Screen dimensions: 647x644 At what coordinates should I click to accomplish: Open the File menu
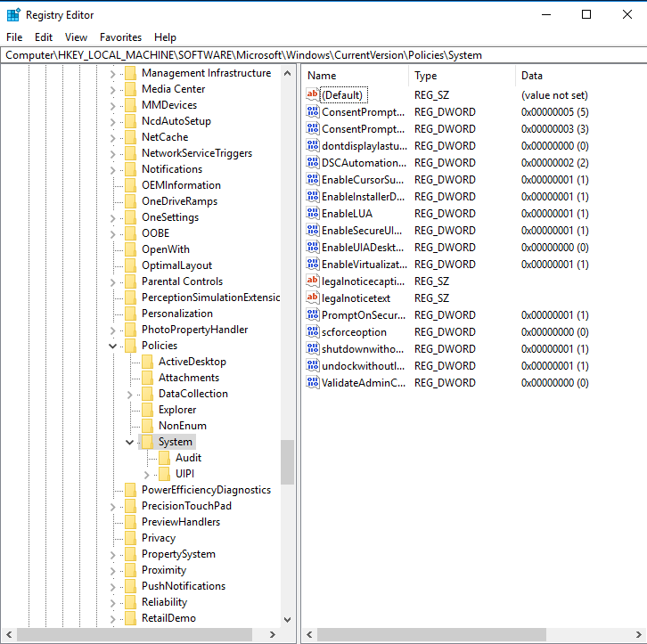[14, 37]
